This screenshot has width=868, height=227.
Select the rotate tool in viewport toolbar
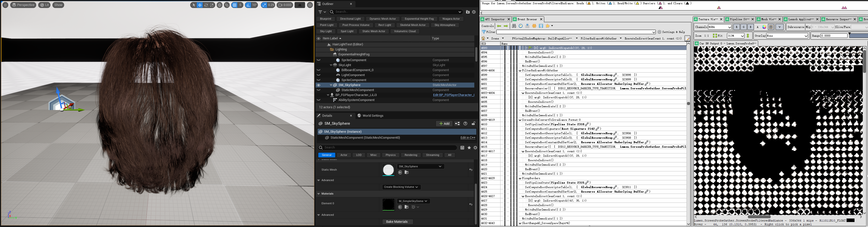[x=206, y=5]
